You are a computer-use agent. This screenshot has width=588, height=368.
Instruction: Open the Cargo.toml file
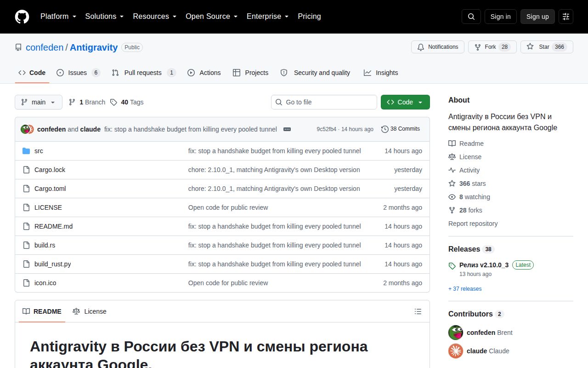tap(50, 189)
